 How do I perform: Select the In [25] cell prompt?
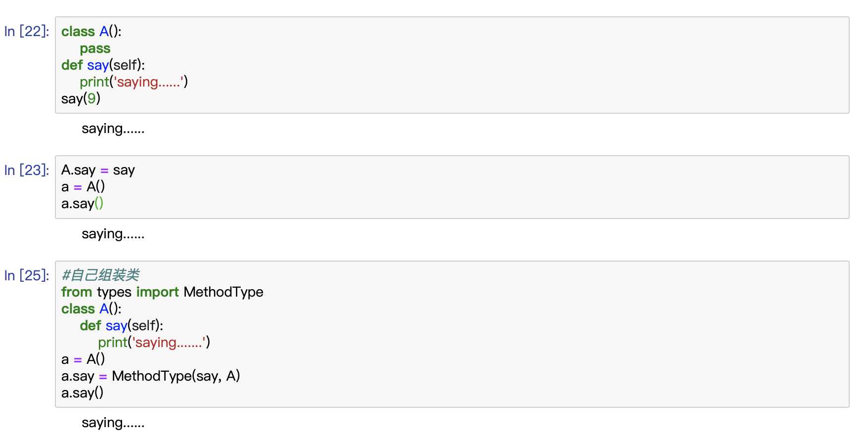pyautogui.click(x=27, y=275)
